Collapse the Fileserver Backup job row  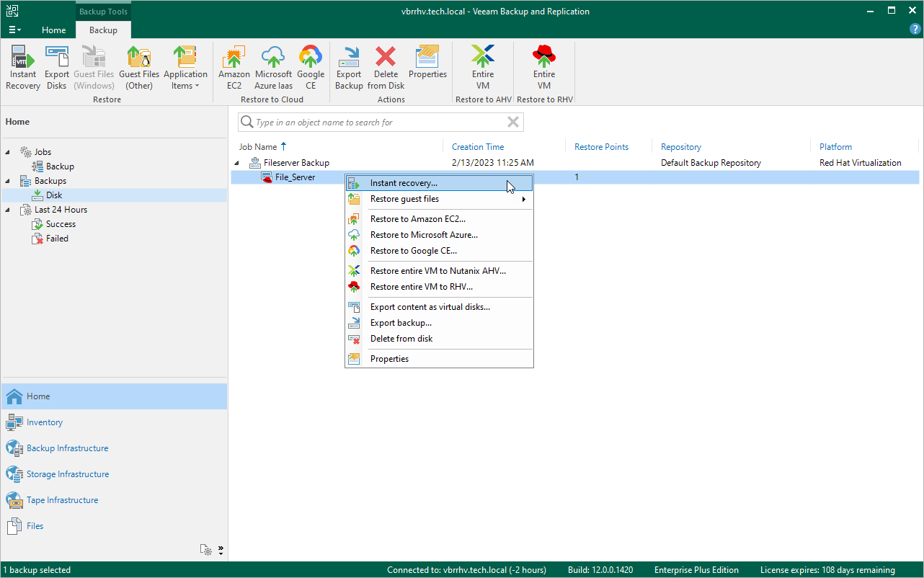[237, 163]
